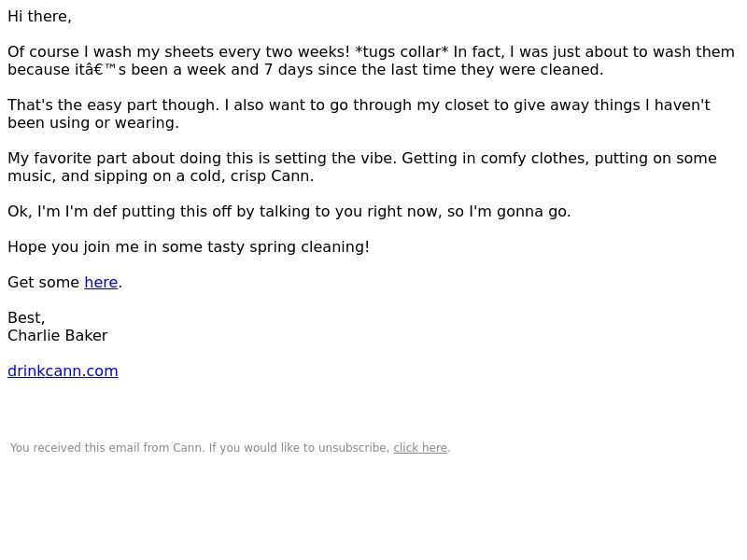Click 'If you would like to unsubscribe' text
This screenshot has height=560, width=747.
coord(299,448)
